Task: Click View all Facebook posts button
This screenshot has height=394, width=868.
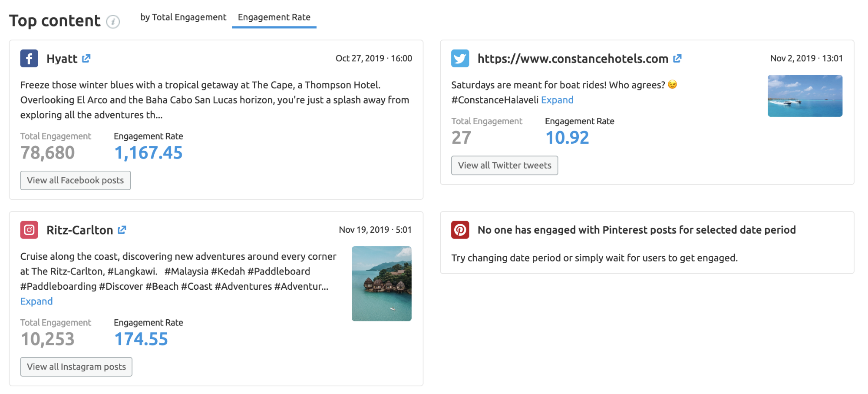Action: (x=76, y=180)
